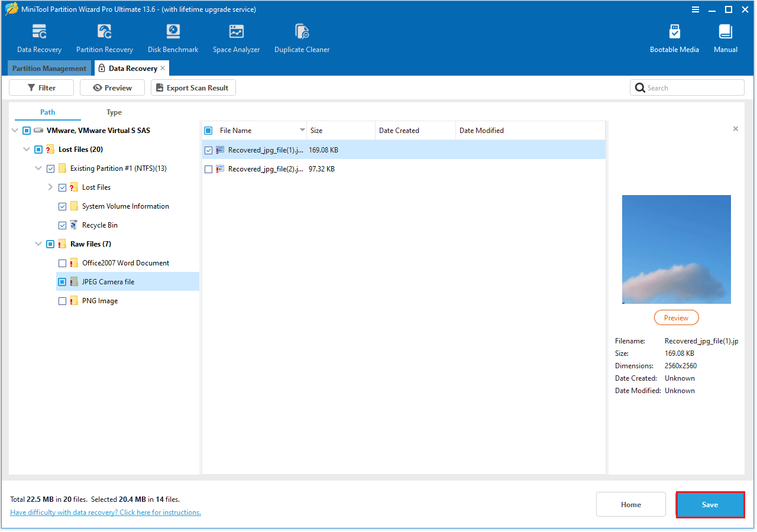Open the Manual

point(725,37)
